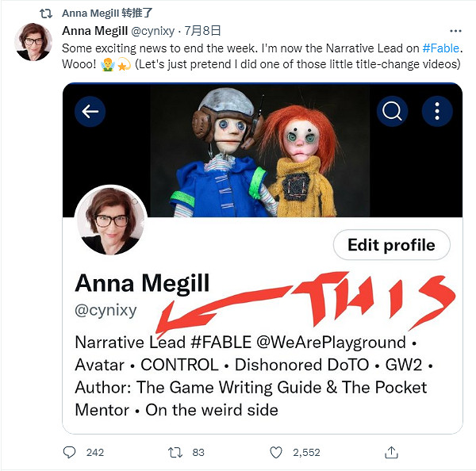Like the tweet with heart icon
The height and width of the screenshot is (471, 476).
(276, 452)
